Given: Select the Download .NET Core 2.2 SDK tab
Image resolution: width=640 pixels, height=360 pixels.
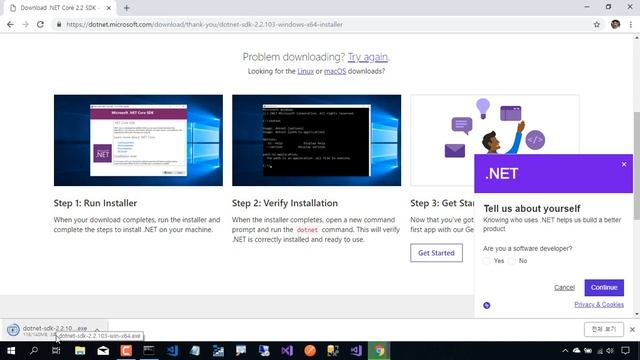Looking at the screenshot, I should 59,8.
